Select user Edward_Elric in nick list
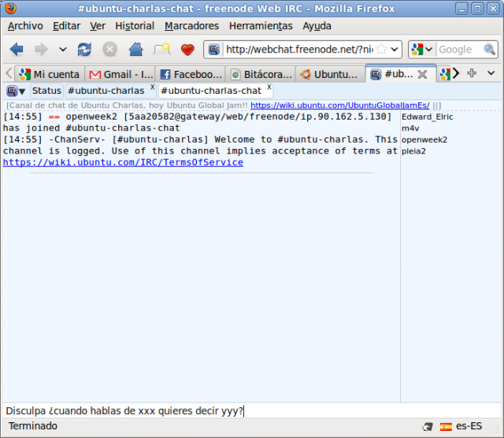Viewport: 504px width, 438px height. (427, 117)
